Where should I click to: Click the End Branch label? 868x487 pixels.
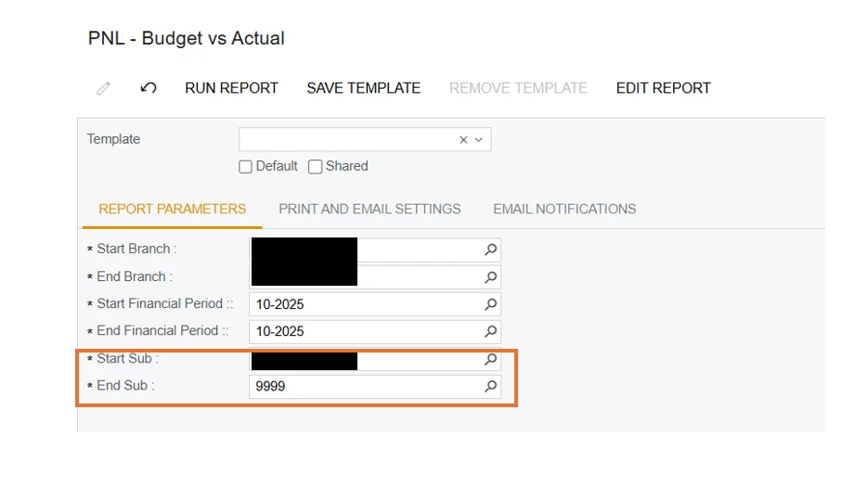click(135, 276)
